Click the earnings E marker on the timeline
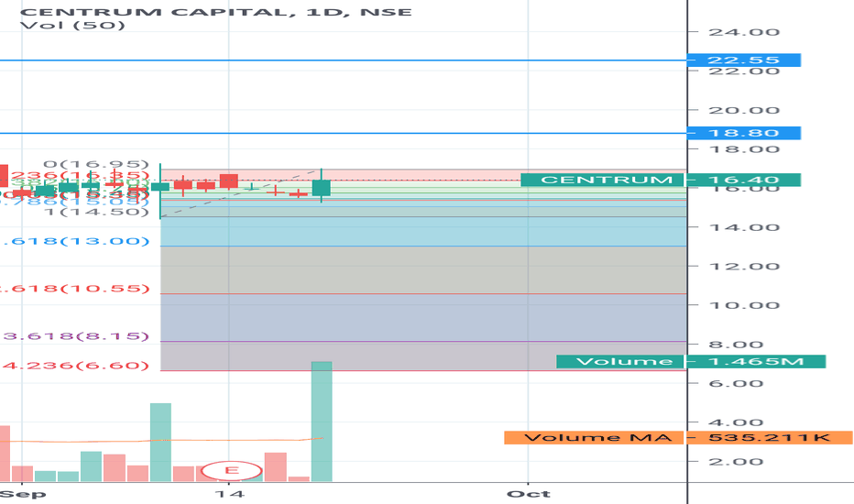 (232, 470)
